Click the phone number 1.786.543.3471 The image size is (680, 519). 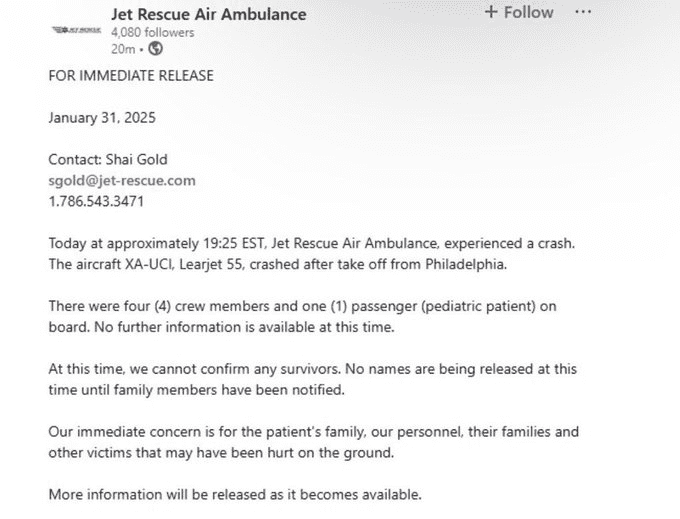pyautogui.click(x=96, y=202)
